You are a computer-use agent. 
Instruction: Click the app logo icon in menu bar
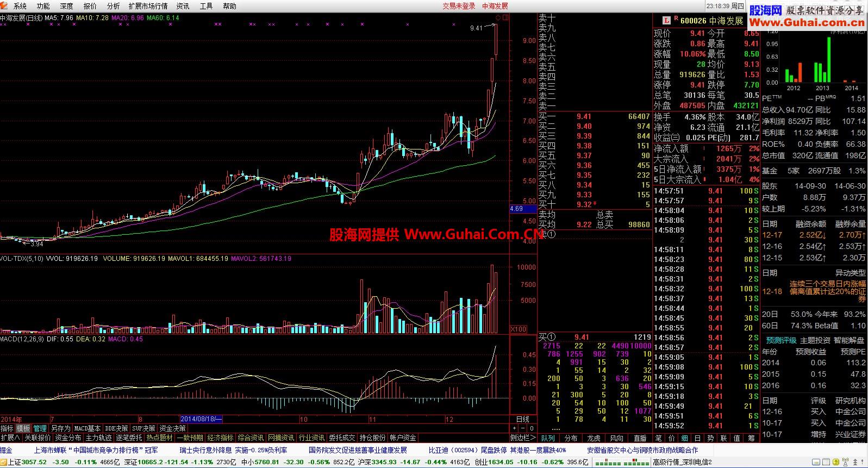coord(5,6)
